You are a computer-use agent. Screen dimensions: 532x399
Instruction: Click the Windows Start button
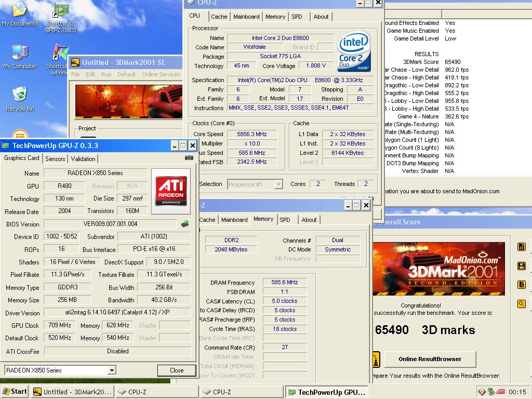click(x=14, y=392)
